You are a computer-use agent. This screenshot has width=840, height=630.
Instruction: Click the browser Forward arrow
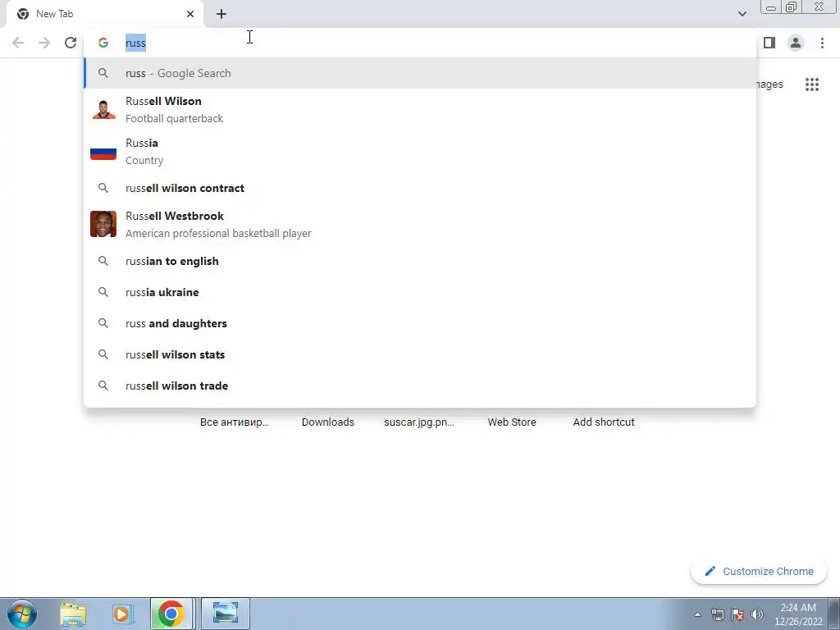pos(44,43)
